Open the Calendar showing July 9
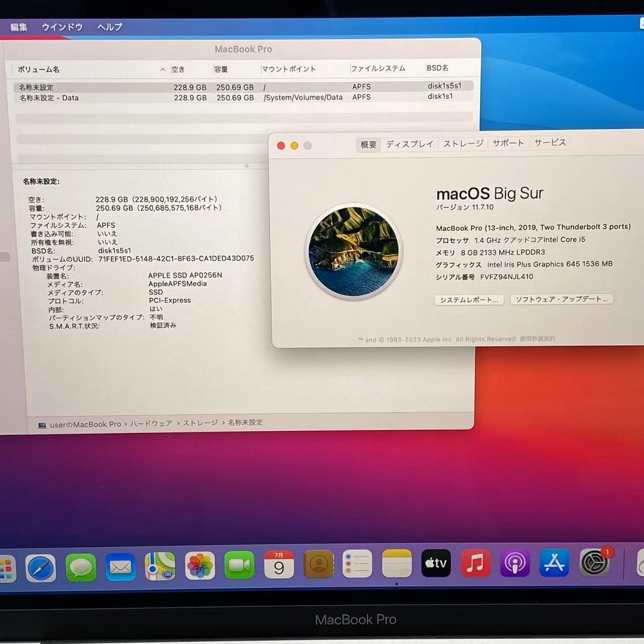Image resolution: width=644 pixels, height=644 pixels. [x=279, y=564]
